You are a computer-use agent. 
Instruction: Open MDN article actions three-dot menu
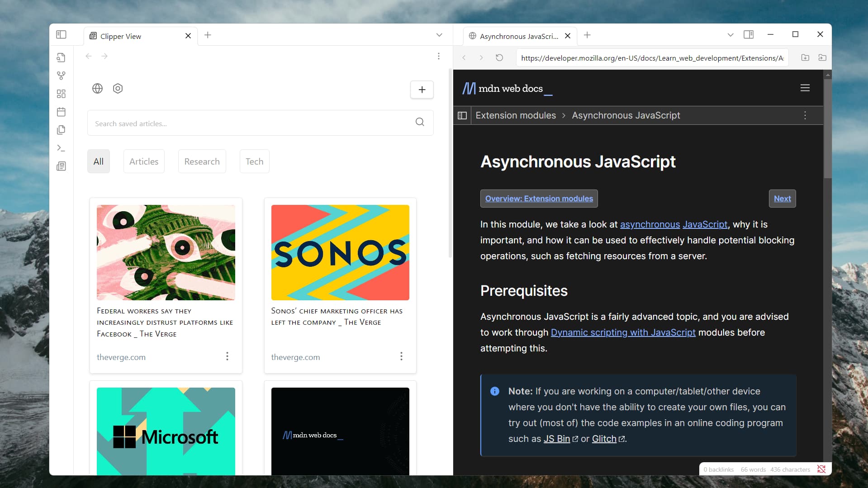pos(805,115)
